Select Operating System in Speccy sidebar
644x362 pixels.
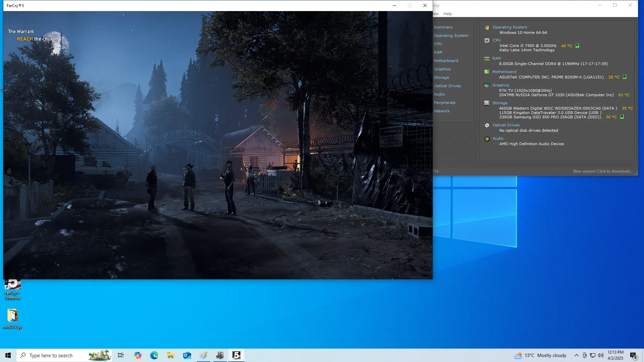(x=451, y=36)
